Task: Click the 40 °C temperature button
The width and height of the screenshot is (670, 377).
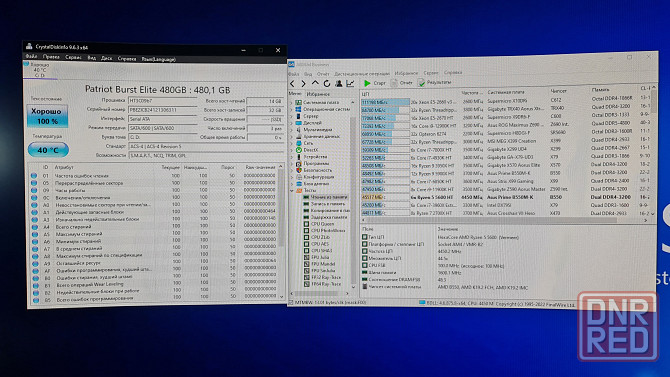Action: pos(48,150)
